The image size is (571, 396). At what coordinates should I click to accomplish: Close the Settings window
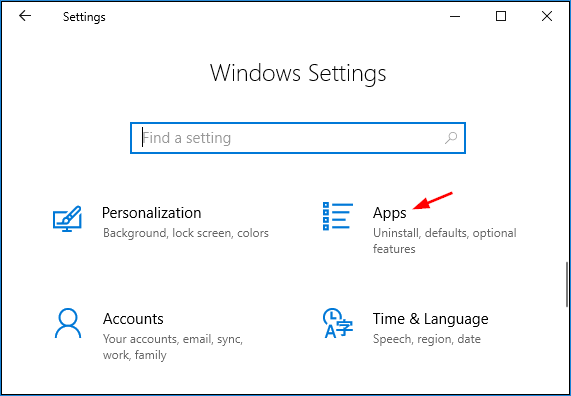pyautogui.click(x=547, y=16)
